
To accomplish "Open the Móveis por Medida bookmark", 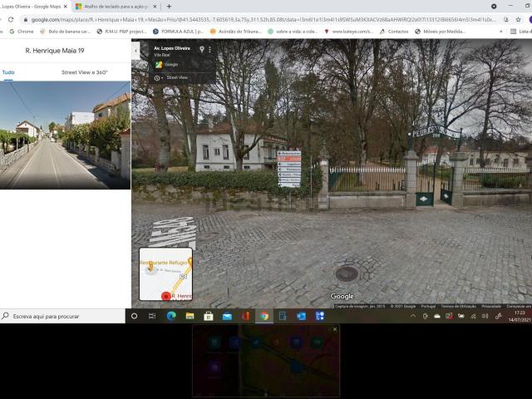I will (440, 32).
